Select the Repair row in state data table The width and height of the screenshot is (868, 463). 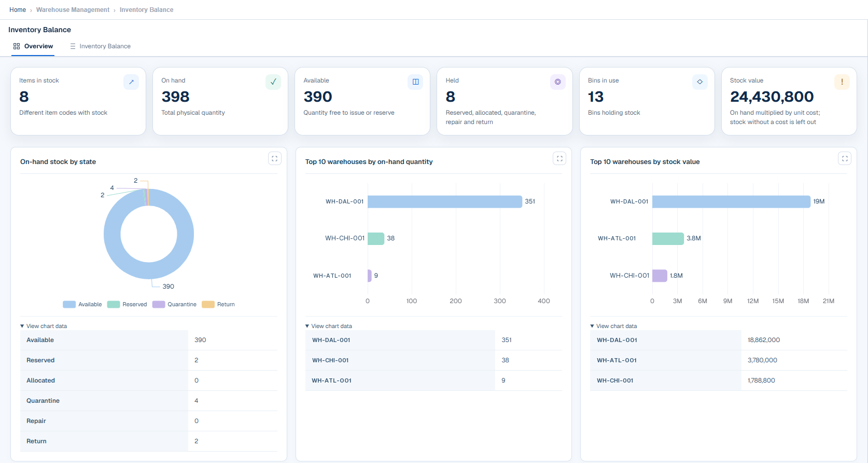(149, 421)
